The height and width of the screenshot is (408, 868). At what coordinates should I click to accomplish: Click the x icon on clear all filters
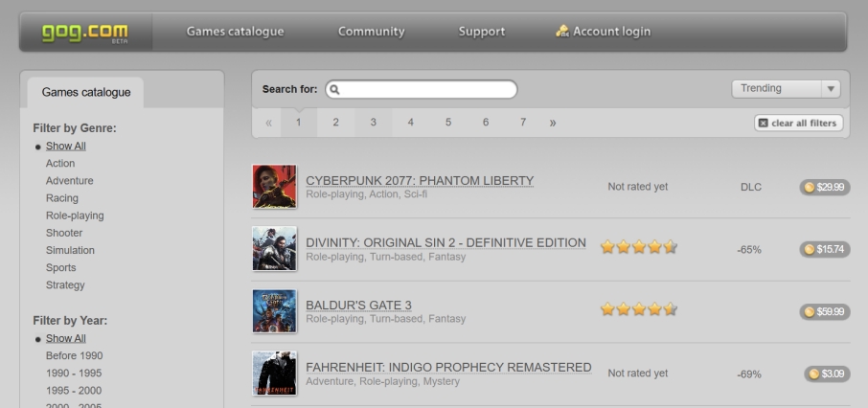click(x=763, y=123)
